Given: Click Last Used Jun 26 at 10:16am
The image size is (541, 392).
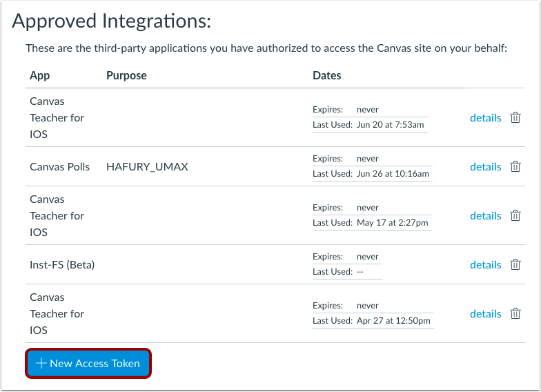Looking at the screenshot, I should (x=371, y=174).
